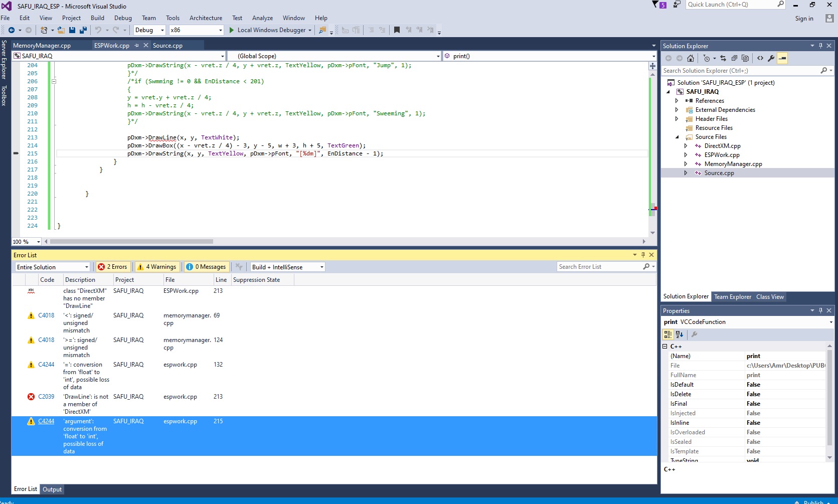Select Categorized view in Properties panel
This screenshot has height=504, width=838.
coord(668,334)
